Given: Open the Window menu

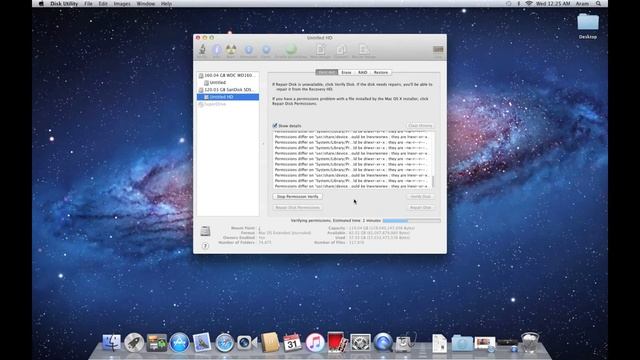Looking at the screenshot, I should point(145,4).
